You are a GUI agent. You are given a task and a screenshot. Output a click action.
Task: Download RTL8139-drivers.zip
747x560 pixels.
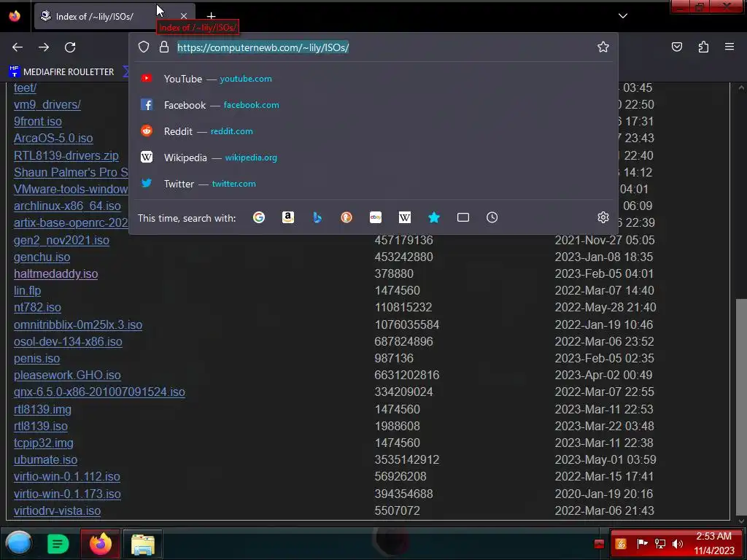[66, 155]
